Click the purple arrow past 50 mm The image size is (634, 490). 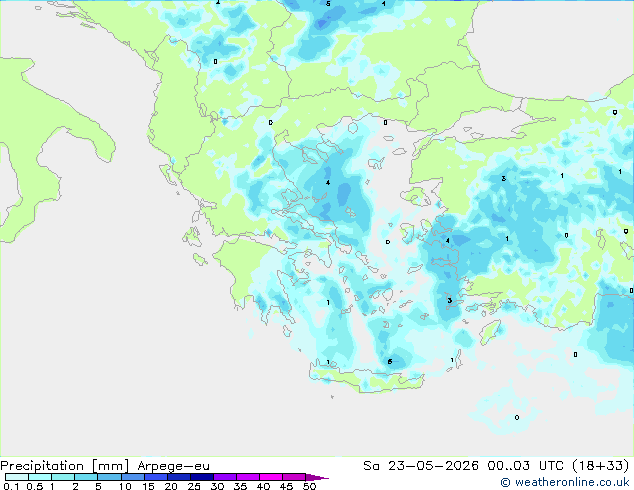317,477
